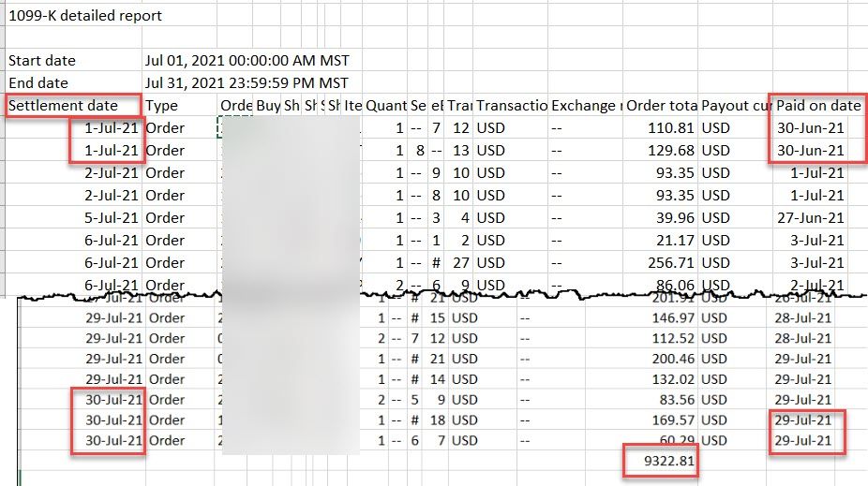Image resolution: width=868 pixels, height=486 pixels.
Task: Select the Jul 31, 2021 end date value
Action: pos(246,83)
